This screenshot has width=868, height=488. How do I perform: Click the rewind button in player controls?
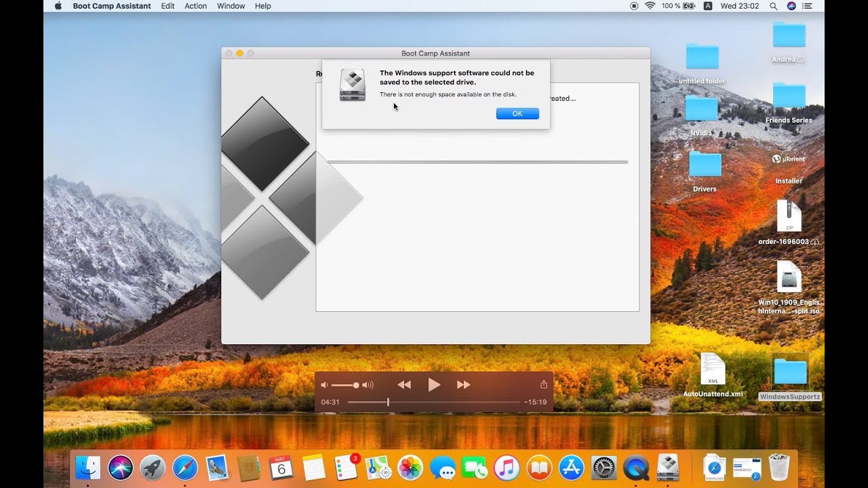point(404,385)
